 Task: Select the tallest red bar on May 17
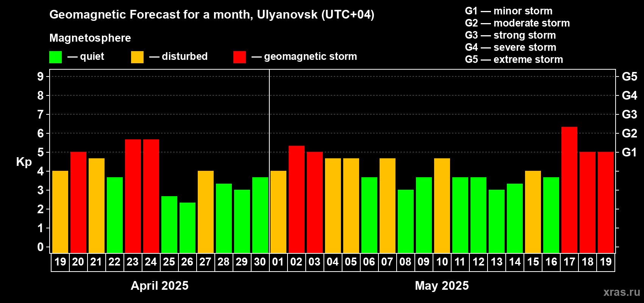point(569,190)
